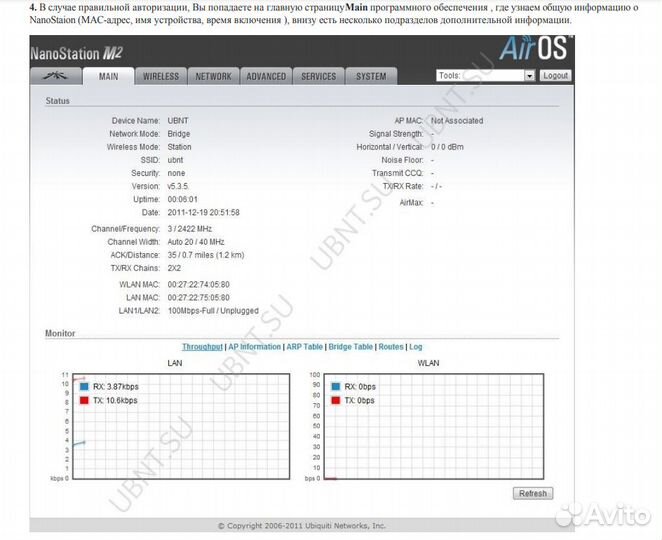This screenshot has height=540, width=662.
Task: Click the Refresh button
Action: click(533, 493)
